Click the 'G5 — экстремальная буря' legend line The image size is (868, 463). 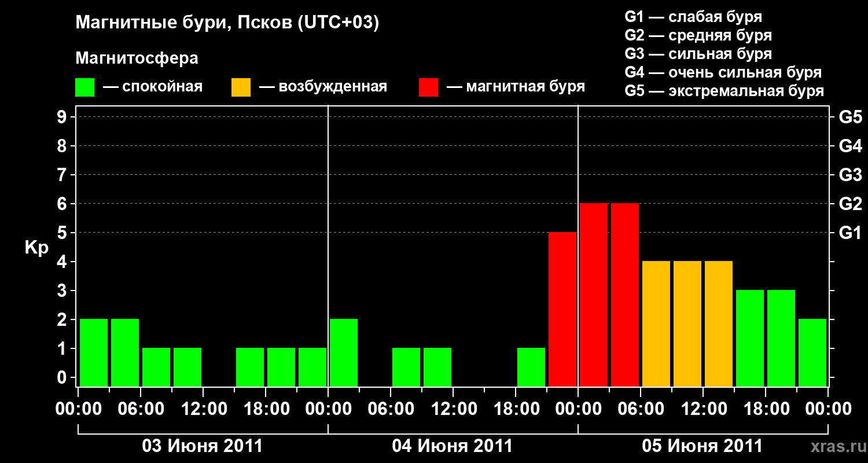coord(724,91)
